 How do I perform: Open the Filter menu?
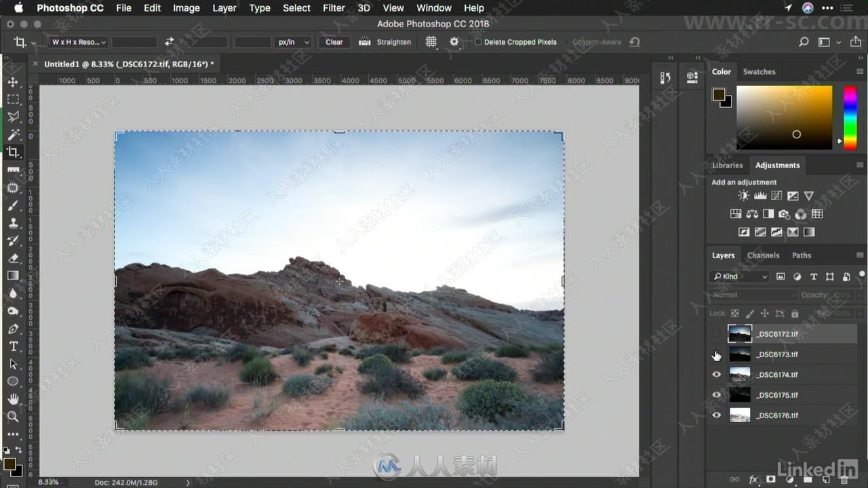[x=334, y=8]
